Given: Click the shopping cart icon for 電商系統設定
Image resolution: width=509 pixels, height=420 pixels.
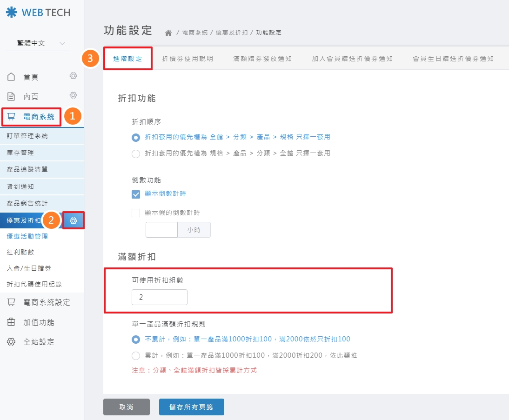Looking at the screenshot, I should [x=12, y=302].
